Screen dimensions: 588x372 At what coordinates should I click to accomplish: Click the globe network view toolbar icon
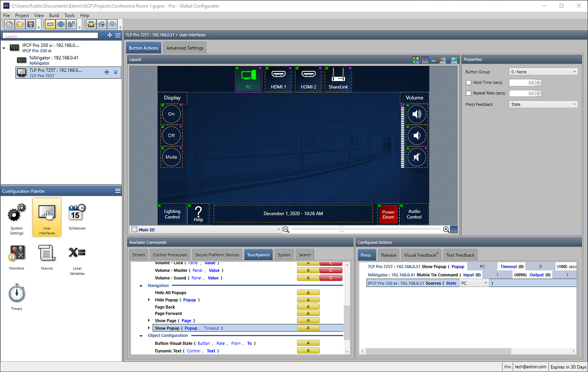pos(61,24)
